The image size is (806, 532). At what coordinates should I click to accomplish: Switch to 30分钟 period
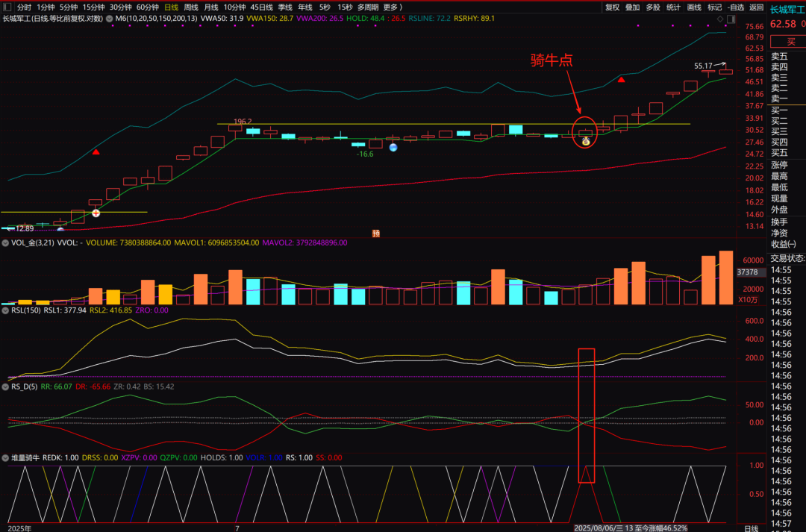[120, 7]
